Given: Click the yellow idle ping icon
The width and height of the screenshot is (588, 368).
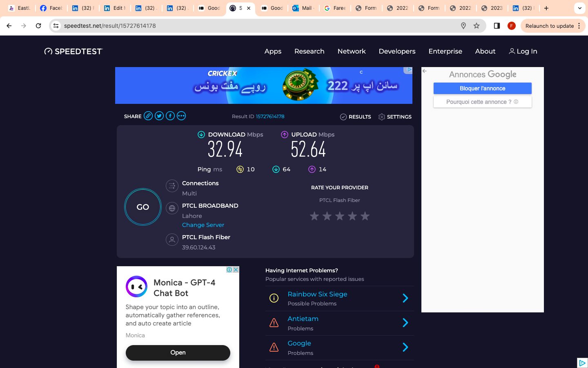Looking at the screenshot, I should (240, 169).
